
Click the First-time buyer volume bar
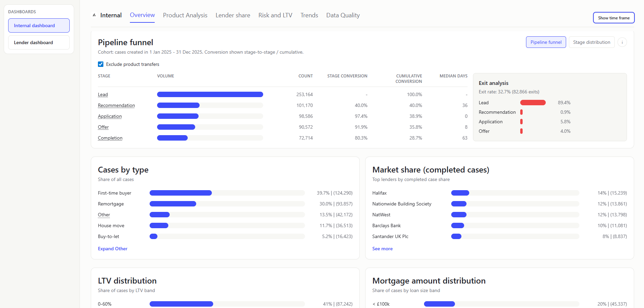(180, 193)
